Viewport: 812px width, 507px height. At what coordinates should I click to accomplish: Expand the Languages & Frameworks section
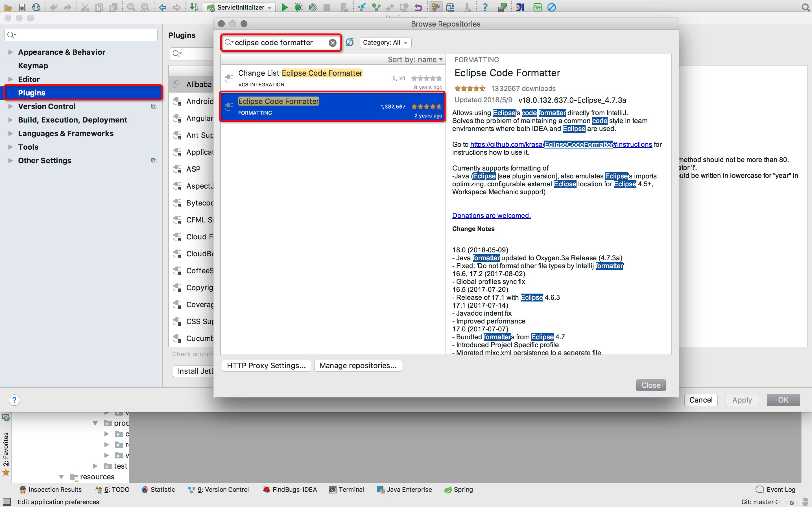point(10,134)
